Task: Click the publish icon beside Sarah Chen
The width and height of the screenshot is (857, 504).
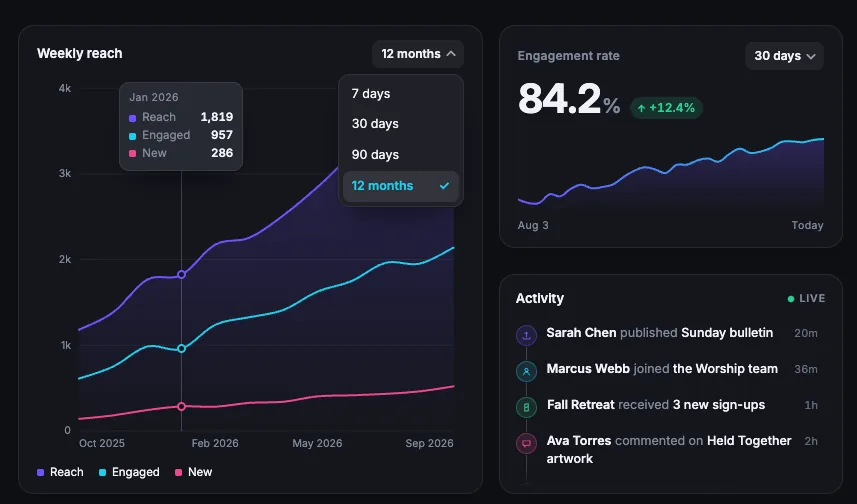Action: [x=526, y=335]
